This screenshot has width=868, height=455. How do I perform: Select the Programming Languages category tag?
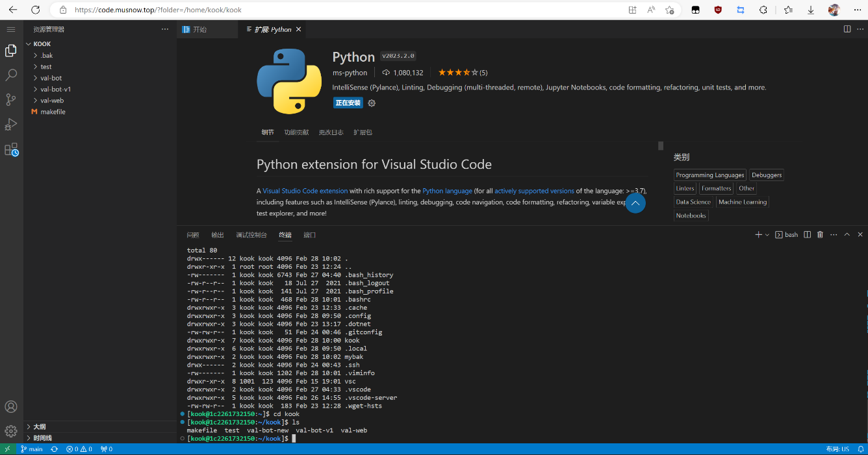click(x=710, y=175)
